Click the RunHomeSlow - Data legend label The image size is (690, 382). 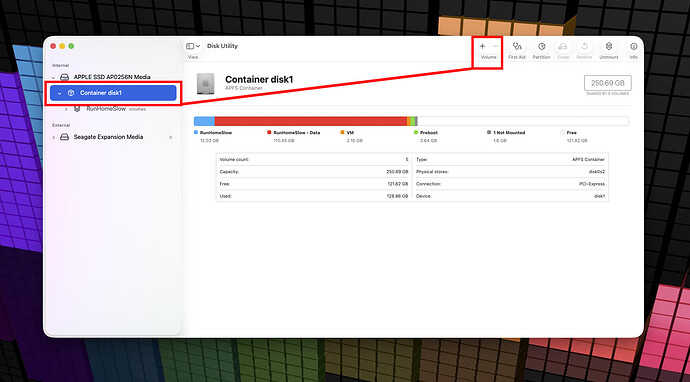point(297,132)
